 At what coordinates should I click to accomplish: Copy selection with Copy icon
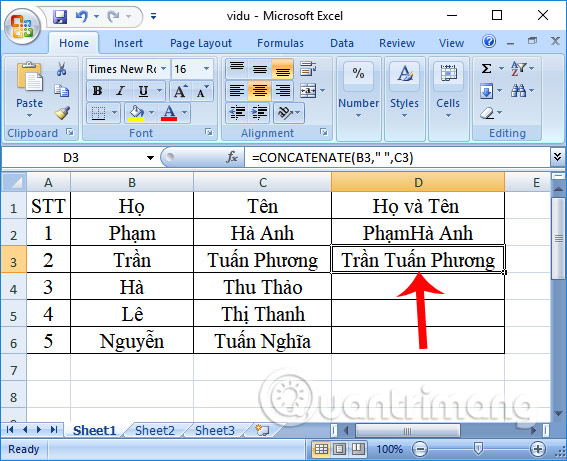[61, 91]
